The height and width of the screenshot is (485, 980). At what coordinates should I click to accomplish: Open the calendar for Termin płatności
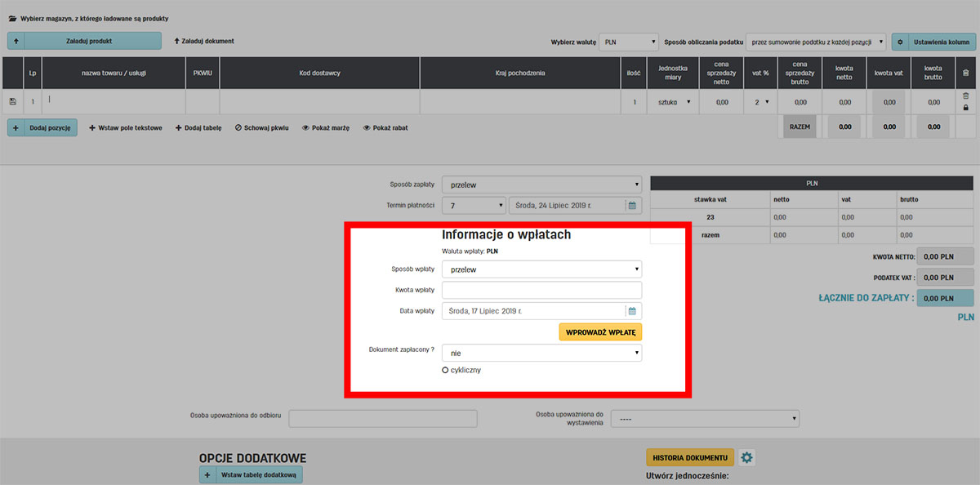point(632,205)
